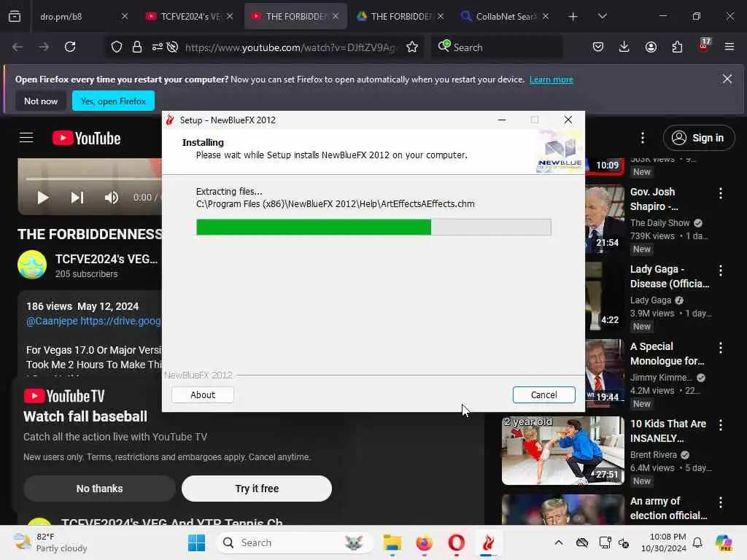Click Try it free button

(257, 489)
